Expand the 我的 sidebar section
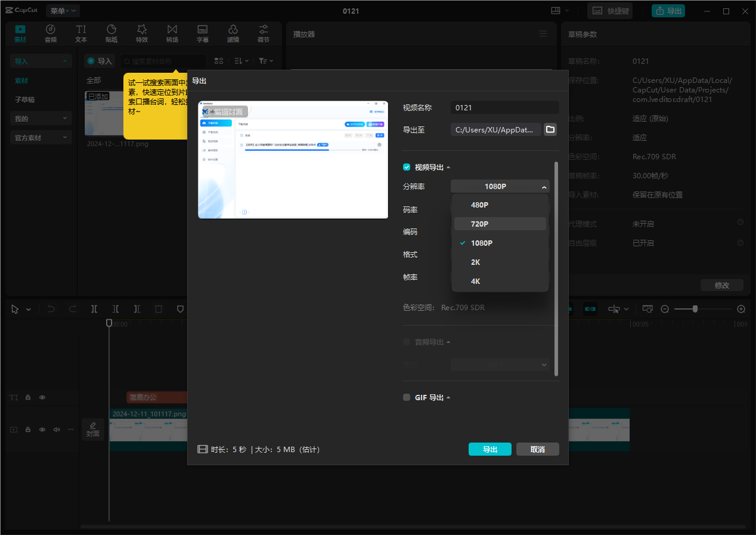756x535 pixels. coord(41,119)
